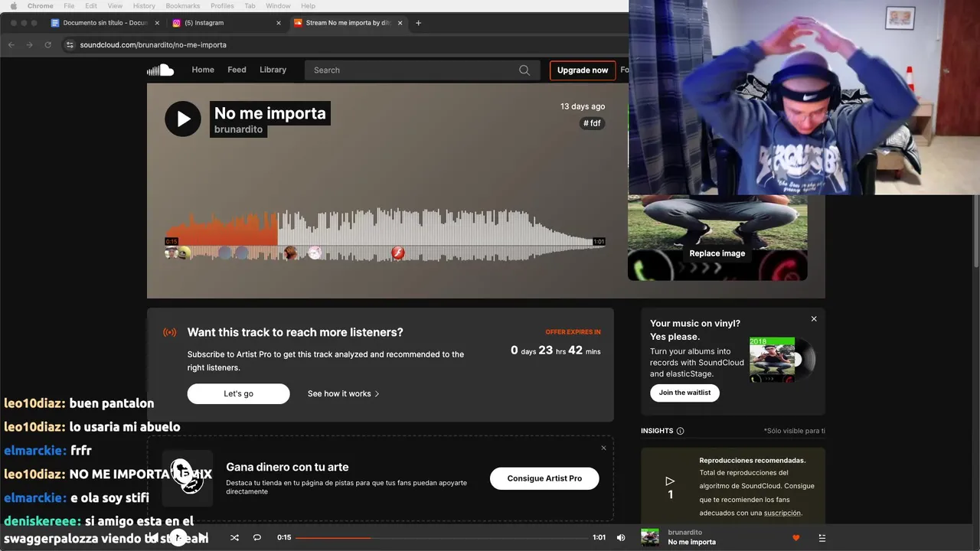
Task: Click Join the waitlist button
Action: click(684, 393)
